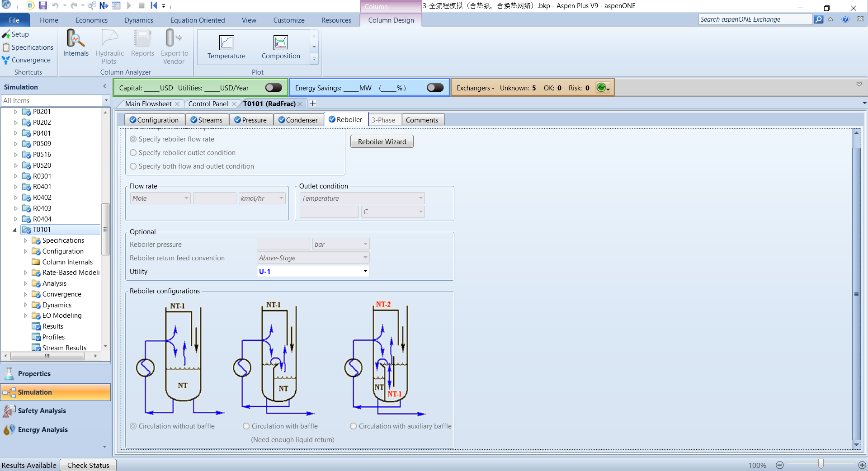Open the Main Flowsheet tab
Screen dimensions: 868x471
(148, 104)
